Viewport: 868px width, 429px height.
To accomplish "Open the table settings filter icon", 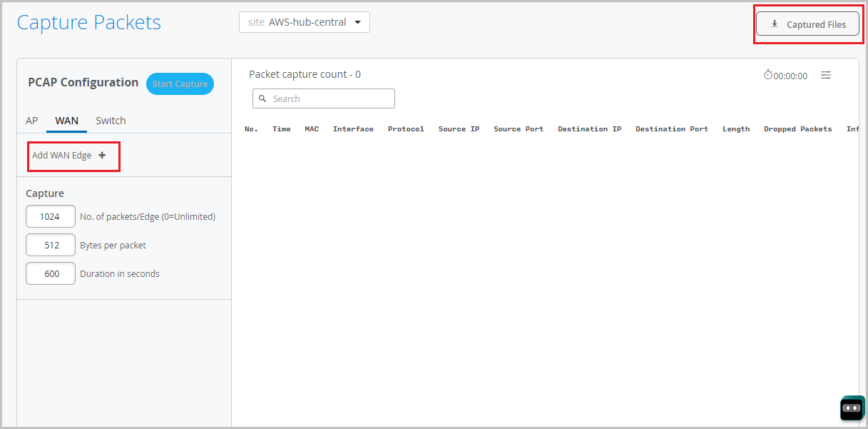I will tap(826, 75).
